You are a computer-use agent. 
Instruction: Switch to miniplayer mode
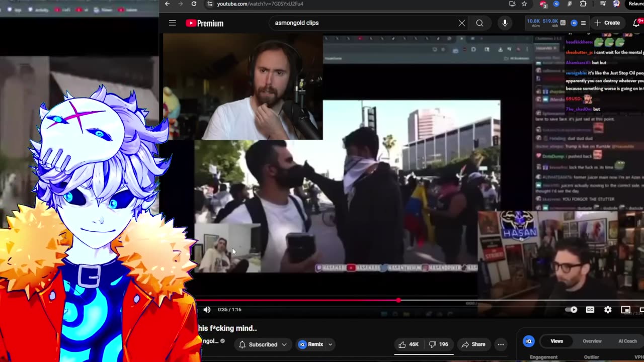coord(625,310)
